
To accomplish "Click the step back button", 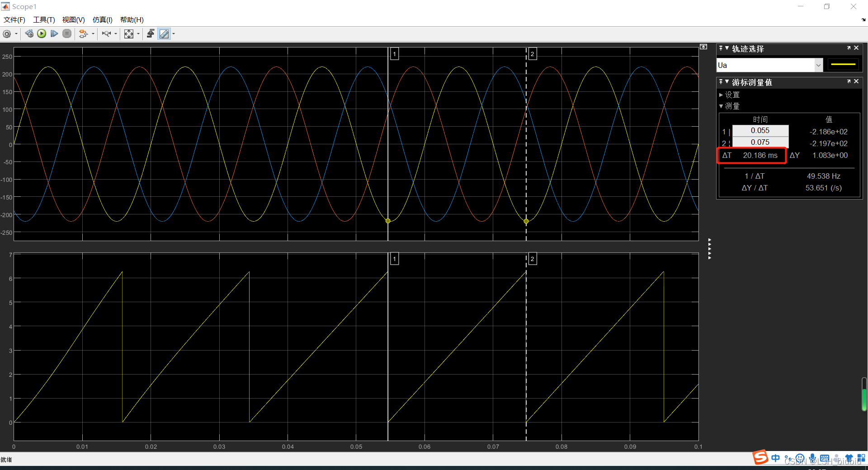I will pos(29,34).
